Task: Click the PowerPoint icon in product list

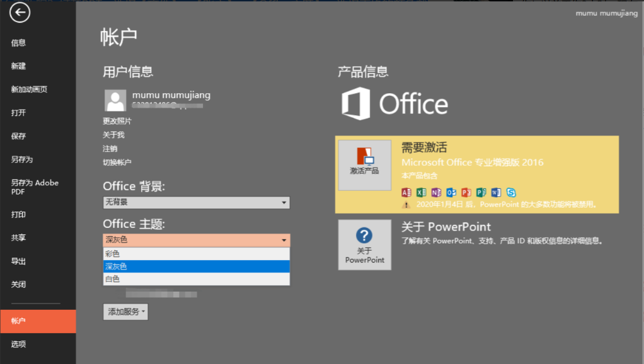Action: [x=466, y=192]
